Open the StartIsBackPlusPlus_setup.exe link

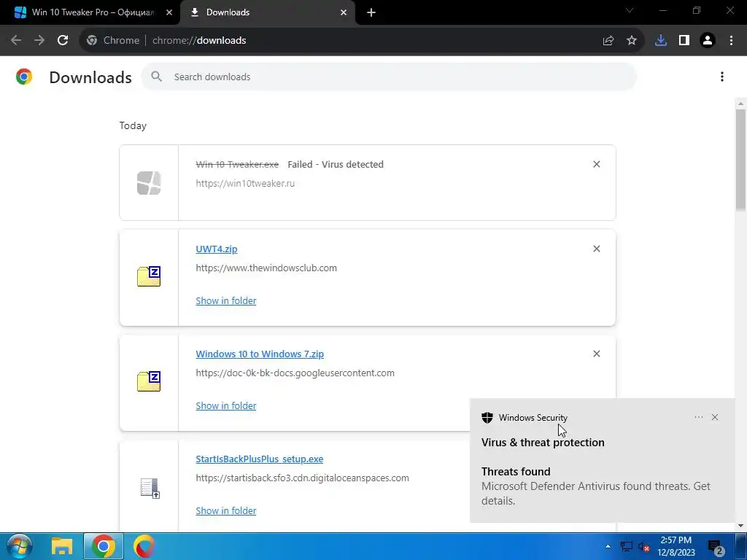pos(259,459)
